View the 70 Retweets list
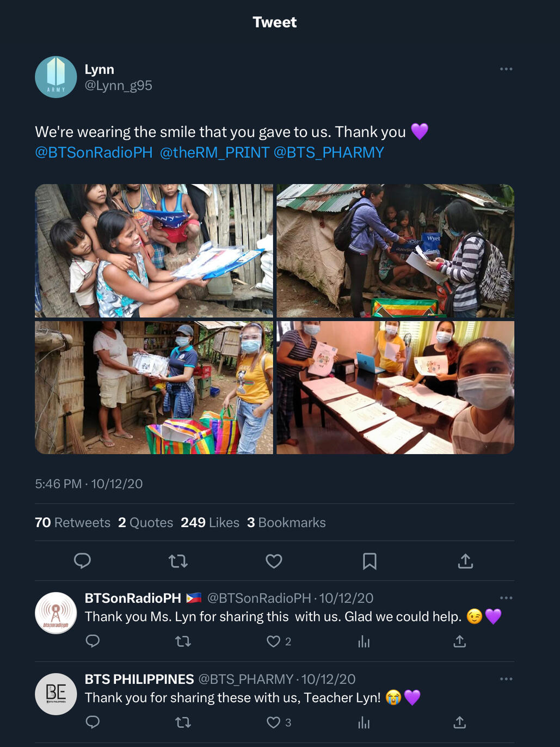The image size is (560, 747). (72, 523)
